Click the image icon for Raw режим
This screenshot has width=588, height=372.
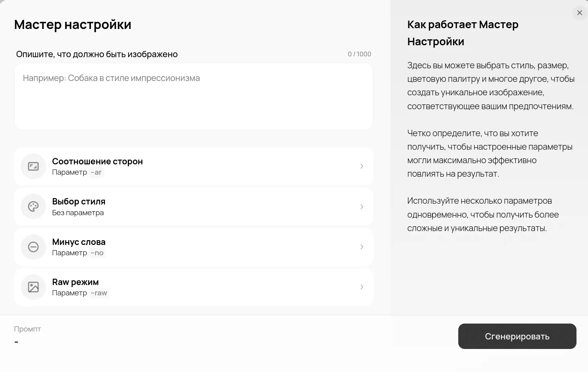pyautogui.click(x=33, y=287)
